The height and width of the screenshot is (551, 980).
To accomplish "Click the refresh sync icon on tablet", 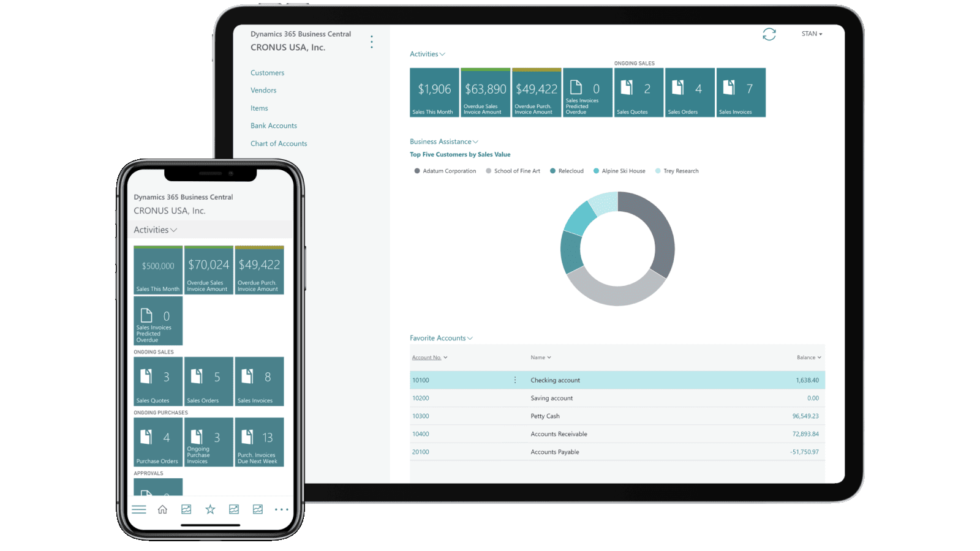I will click(769, 34).
